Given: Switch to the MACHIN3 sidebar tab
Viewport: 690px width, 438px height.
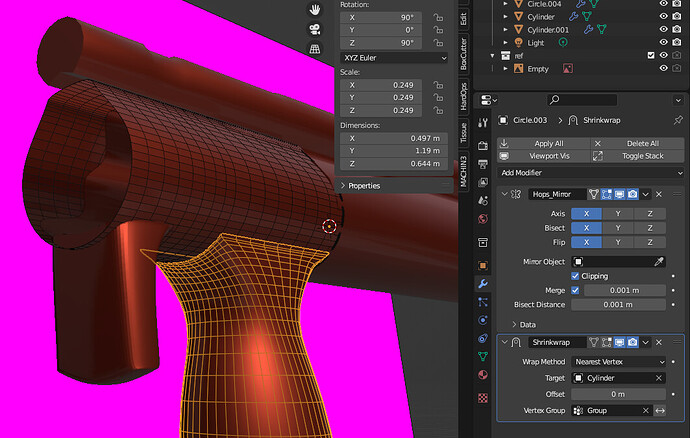Looking at the screenshot, I should pos(463,171).
